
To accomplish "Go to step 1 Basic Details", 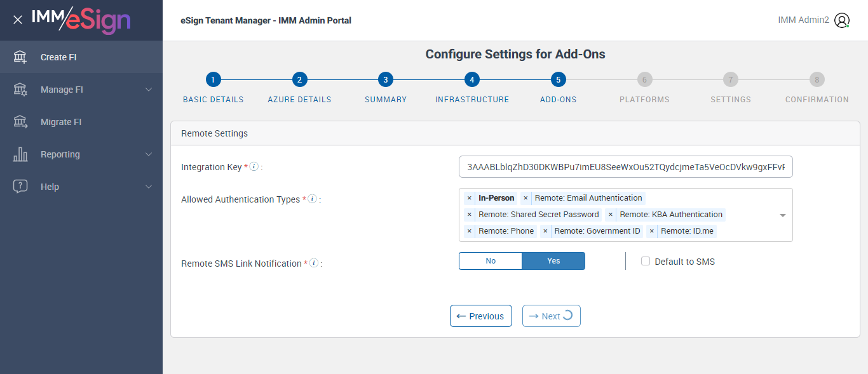I will (x=213, y=80).
